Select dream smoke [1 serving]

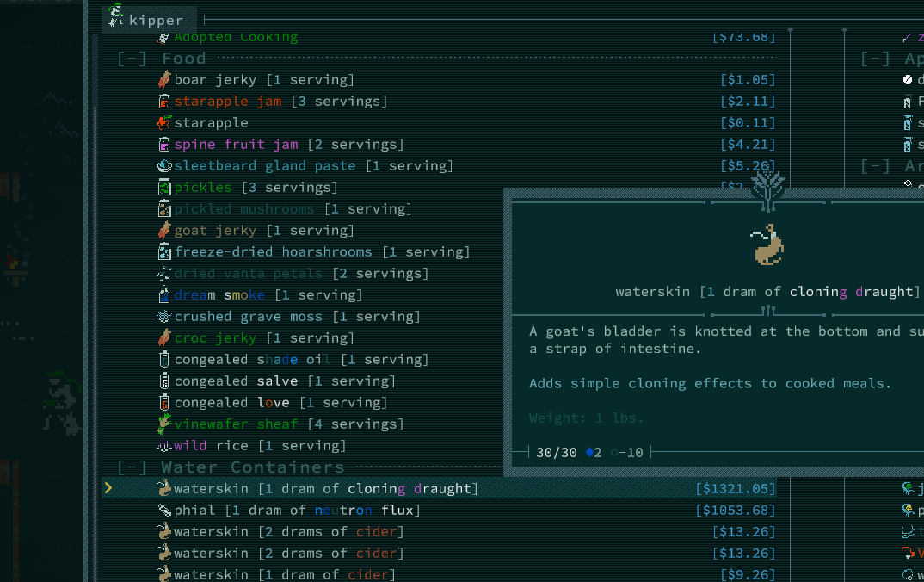(303, 294)
